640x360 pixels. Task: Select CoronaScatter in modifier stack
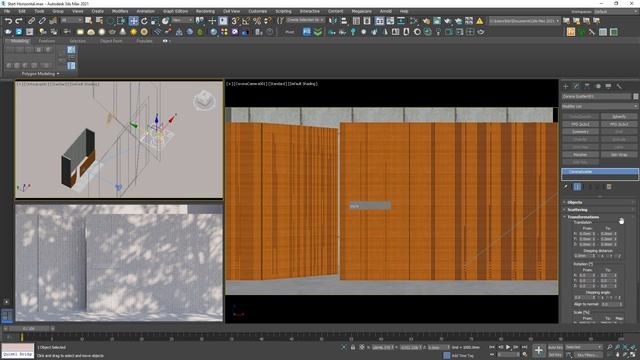600,172
